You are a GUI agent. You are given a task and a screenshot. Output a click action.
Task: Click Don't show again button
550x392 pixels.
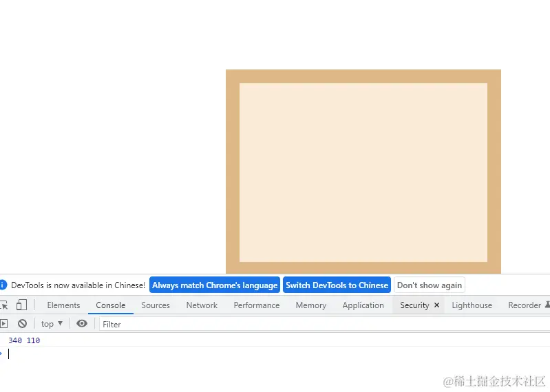pos(430,285)
